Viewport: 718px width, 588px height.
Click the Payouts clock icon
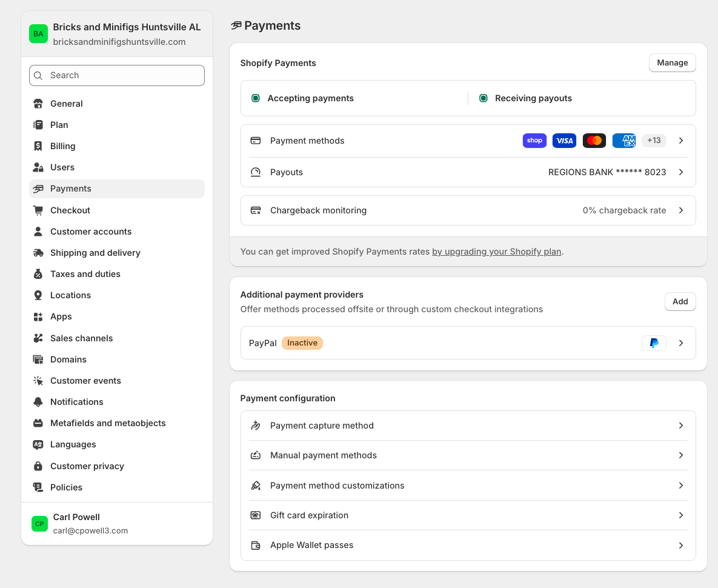256,172
